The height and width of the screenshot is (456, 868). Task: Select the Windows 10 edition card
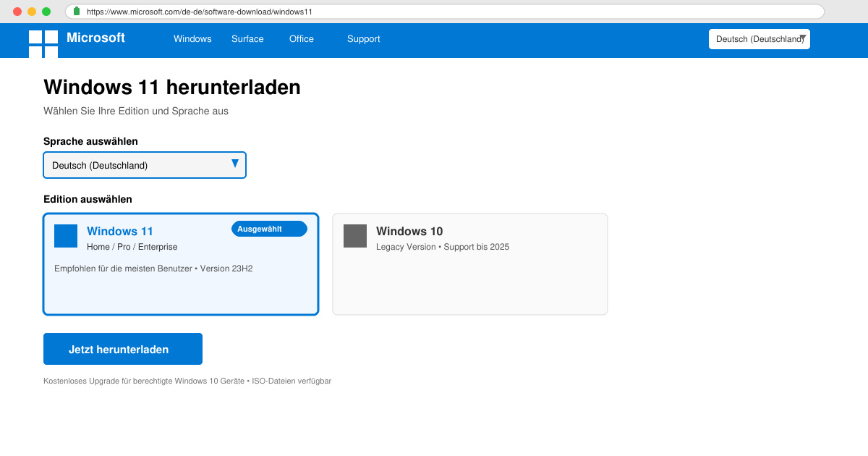point(470,264)
